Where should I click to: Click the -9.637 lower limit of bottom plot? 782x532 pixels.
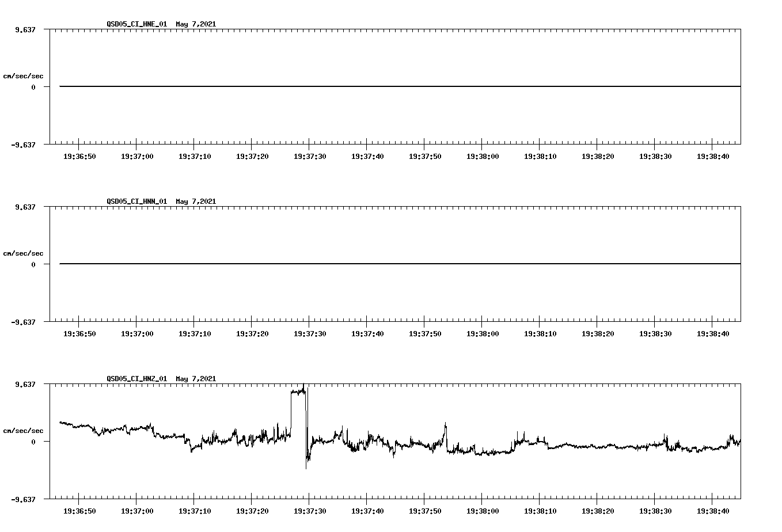point(23,500)
